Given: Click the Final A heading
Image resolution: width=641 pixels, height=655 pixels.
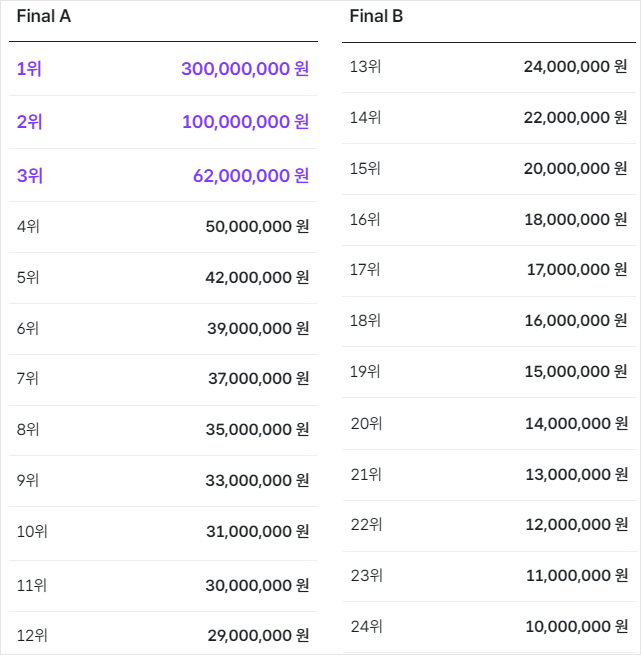Looking at the screenshot, I should pos(43,17).
